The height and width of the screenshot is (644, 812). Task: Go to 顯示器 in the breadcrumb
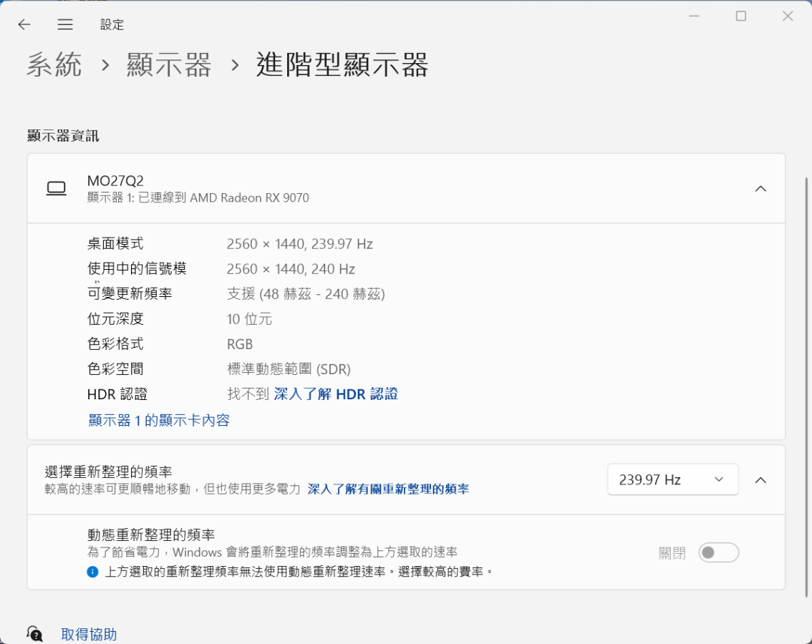click(x=169, y=65)
